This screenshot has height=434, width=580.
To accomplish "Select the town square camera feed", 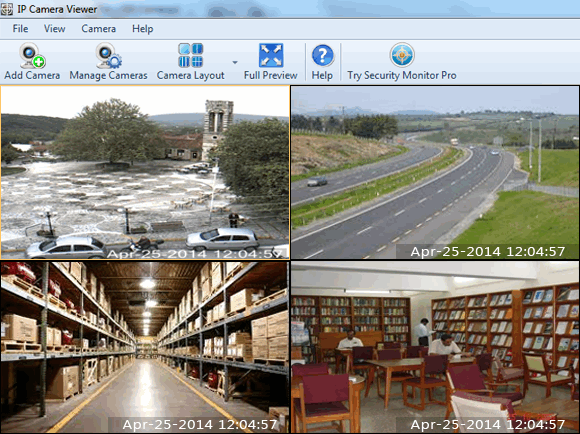I will 145,172.
